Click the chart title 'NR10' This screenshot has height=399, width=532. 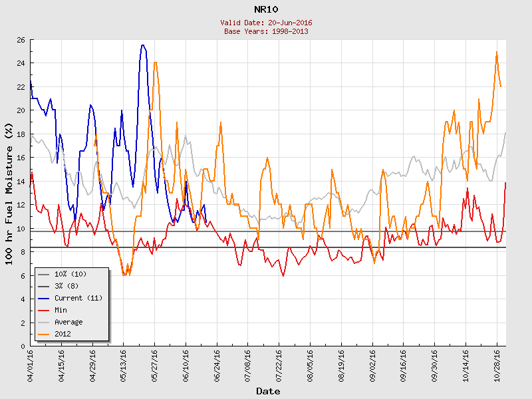coord(267,9)
